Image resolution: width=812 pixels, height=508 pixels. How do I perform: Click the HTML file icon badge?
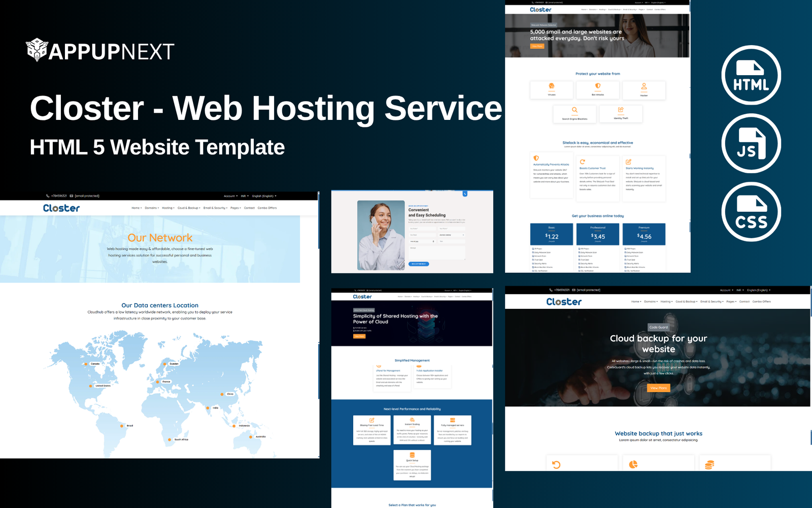pyautogui.click(x=751, y=75)
